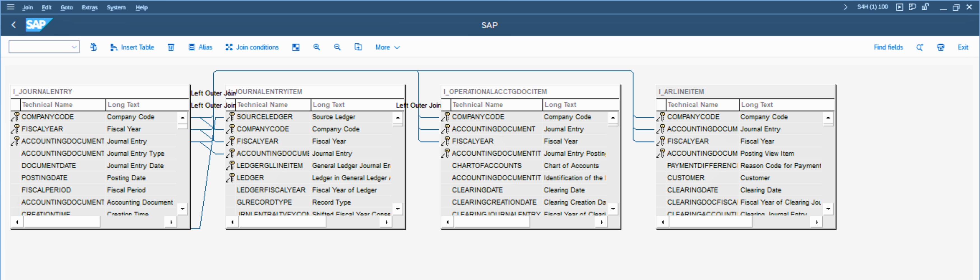Click the Insert Table button
The width and height of the screenshot is (980, 280).
[132, 47]
